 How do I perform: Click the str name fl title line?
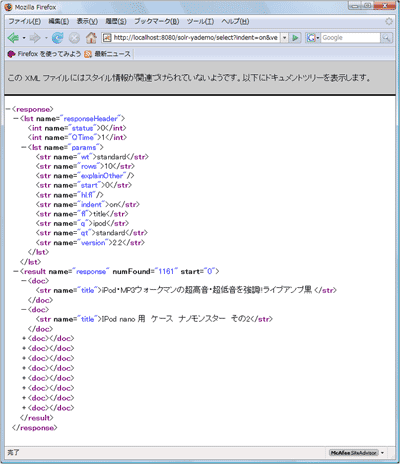(82, 214)
